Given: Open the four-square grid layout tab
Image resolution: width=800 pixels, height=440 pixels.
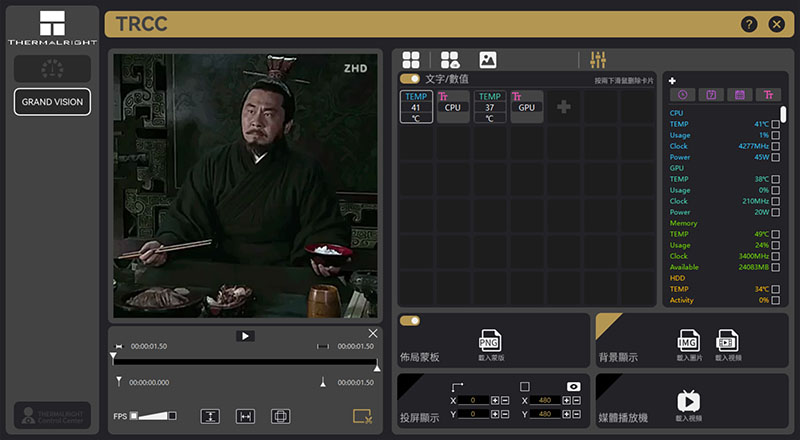Looking at the screenshot, I should tap(411, 60).
